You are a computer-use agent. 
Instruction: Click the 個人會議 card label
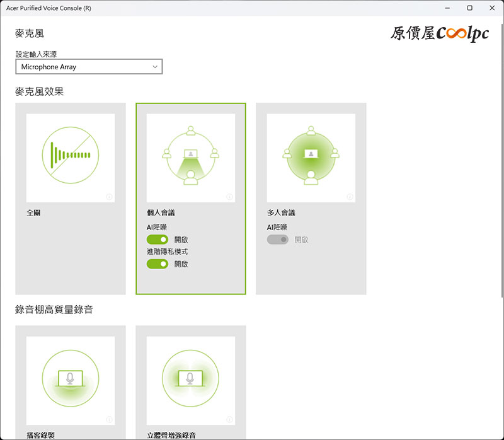point(161,212)
